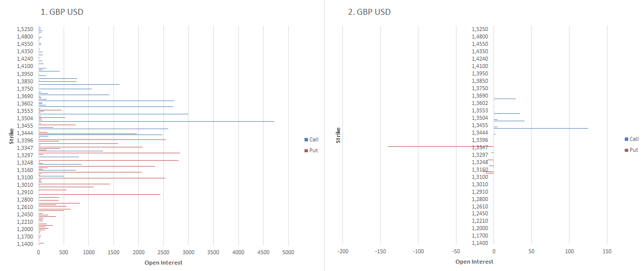Select the '1. GBP USD' chart title

pos(62,12)
